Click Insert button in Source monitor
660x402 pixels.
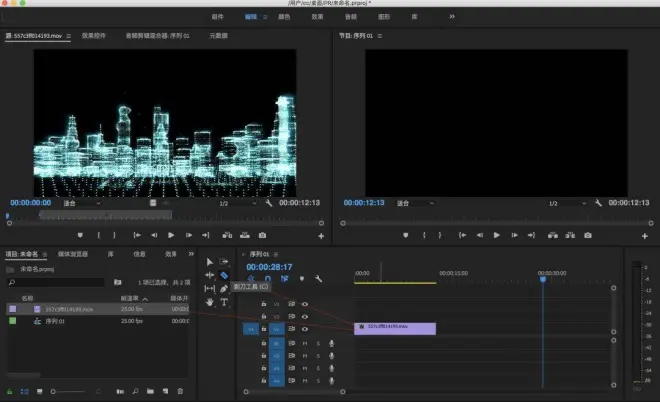[227, 235]
